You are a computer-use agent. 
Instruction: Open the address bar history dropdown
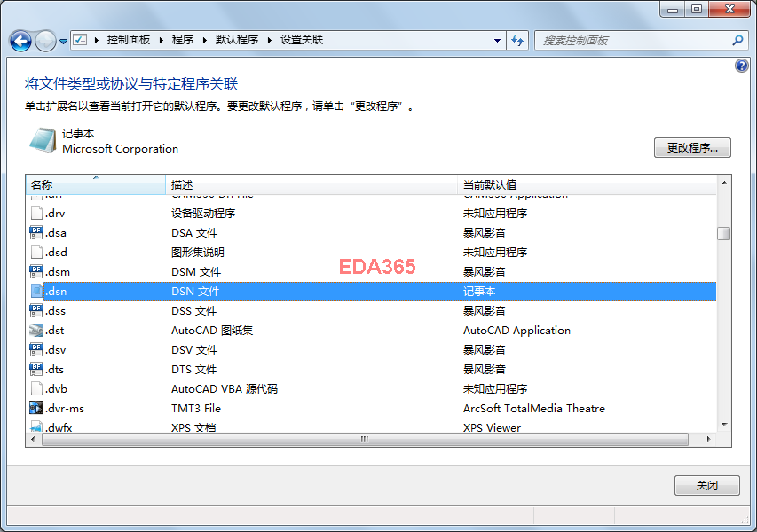[x=497, y=41]
